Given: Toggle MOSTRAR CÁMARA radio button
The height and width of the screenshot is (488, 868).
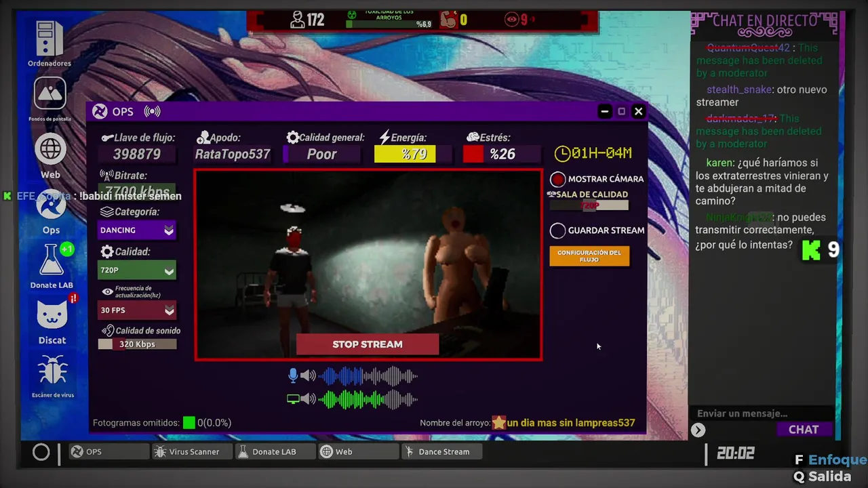Looking at the screenshot, I should click(557, 179).
